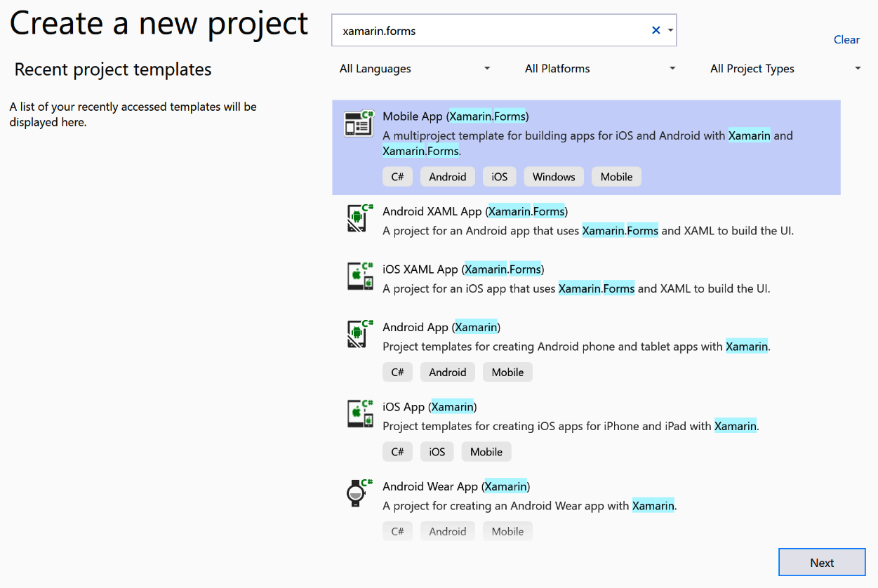The height and width of the screenshot is (588, 878).
Task: Click the iOS tag on iOS App (Xamarin)
Action: coord(437,452)
